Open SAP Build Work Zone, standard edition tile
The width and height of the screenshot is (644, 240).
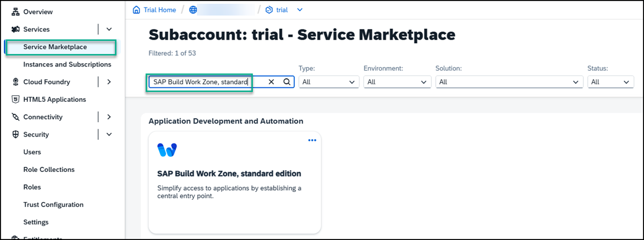click(235, 183)
